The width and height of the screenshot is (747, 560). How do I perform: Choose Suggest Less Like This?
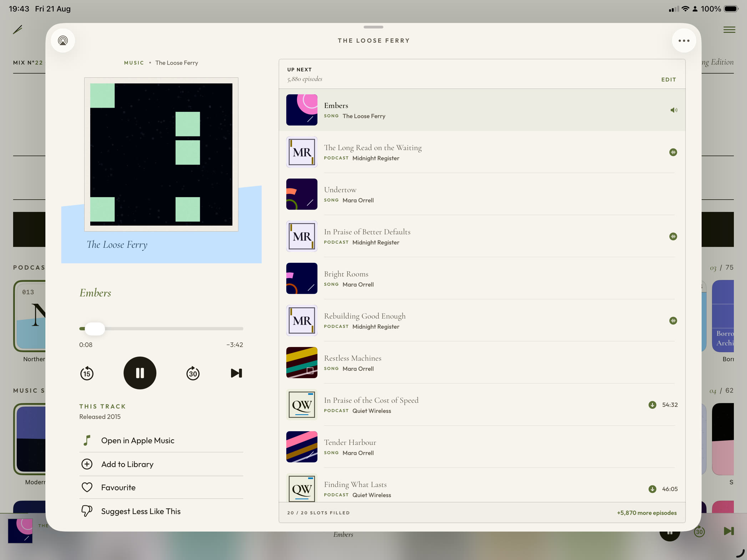click(161, 511)
